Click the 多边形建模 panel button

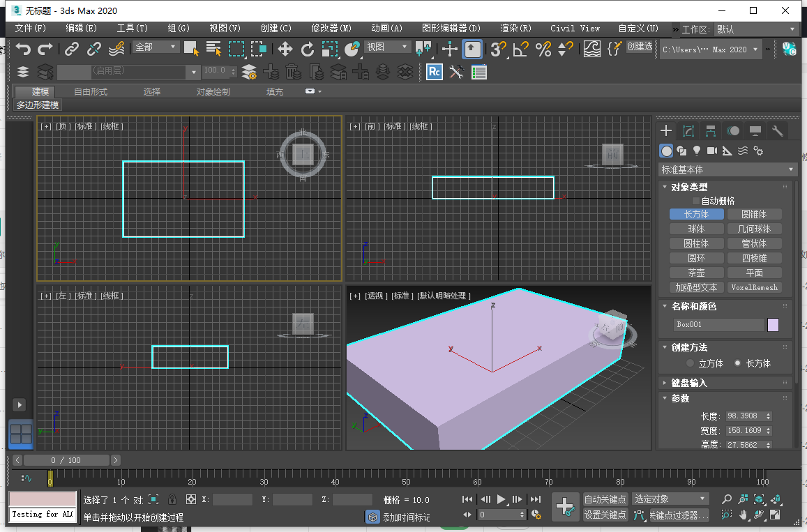pos(38,105)
